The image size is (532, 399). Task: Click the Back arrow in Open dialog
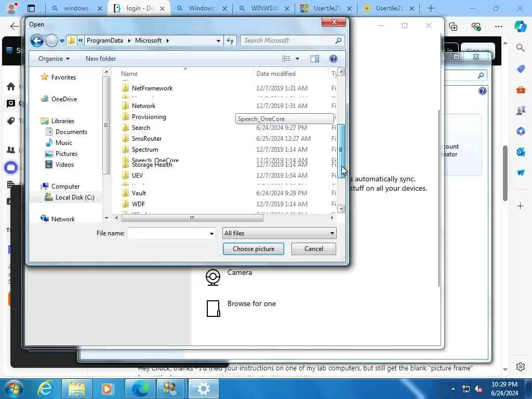click(37, 41)
